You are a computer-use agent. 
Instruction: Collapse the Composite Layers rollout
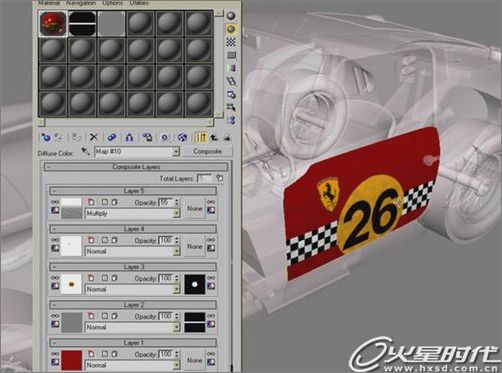pyautogui.click(x=136, y=167)
